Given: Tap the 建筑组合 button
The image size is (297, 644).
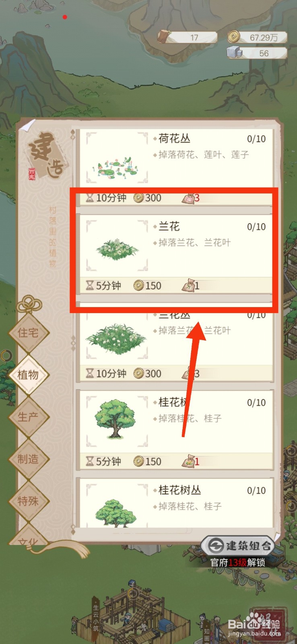Looking at the screenshot, I should point(238,546).
